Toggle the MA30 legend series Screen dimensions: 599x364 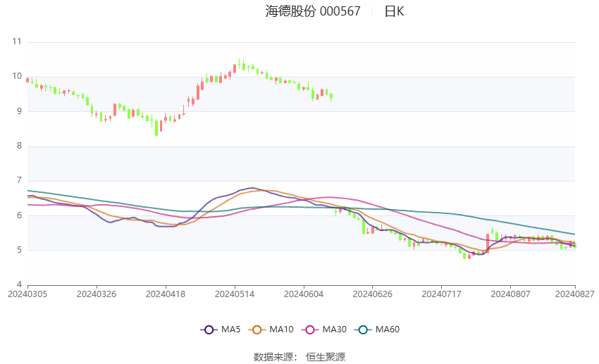tap(324, 330)
